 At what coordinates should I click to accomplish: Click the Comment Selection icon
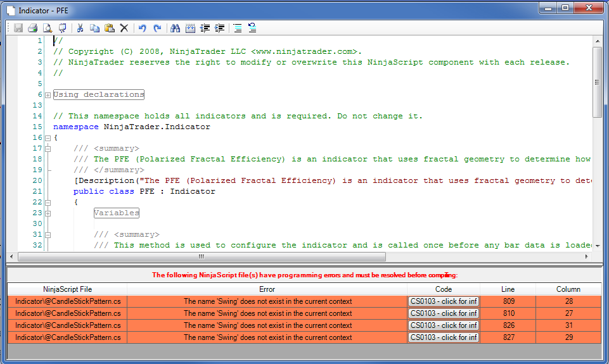pyautogui.click(x=237, y=28)
